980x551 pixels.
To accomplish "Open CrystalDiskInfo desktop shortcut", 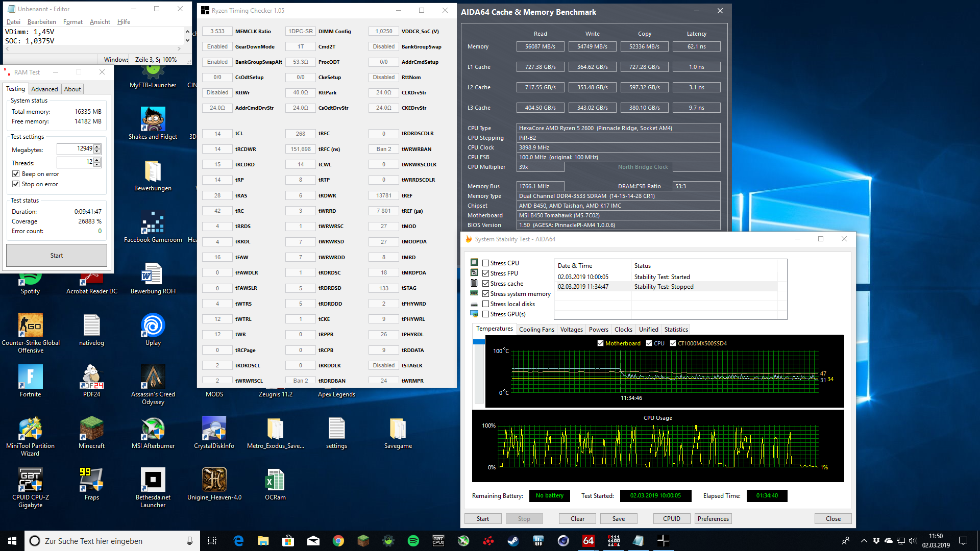I will [x=214, y=432].
